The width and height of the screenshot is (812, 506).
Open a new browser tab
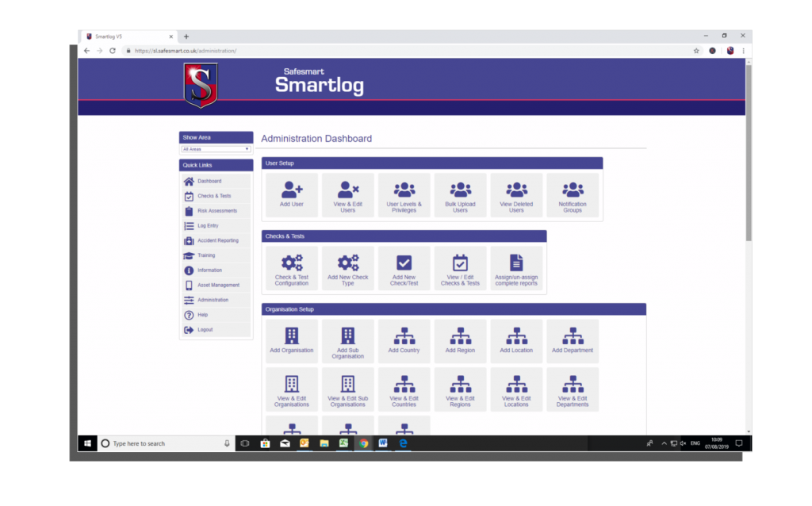point(186,36)
